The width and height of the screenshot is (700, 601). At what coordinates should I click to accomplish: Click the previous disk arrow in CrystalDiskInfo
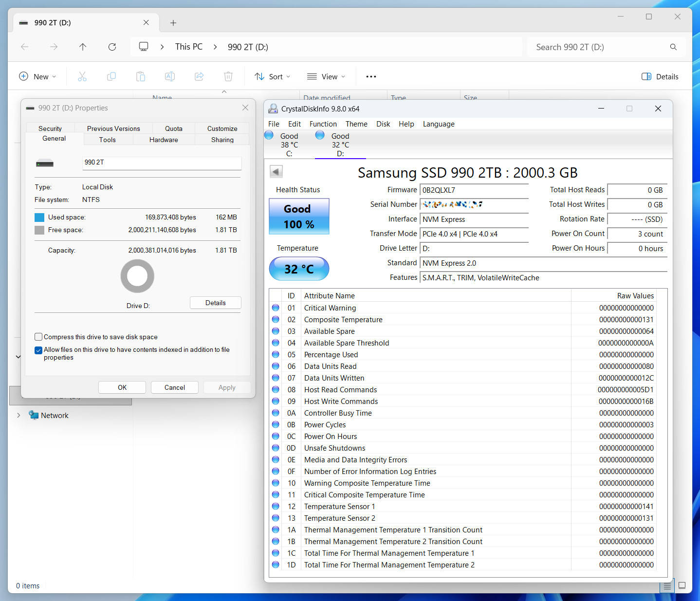(x=276, y=171)
